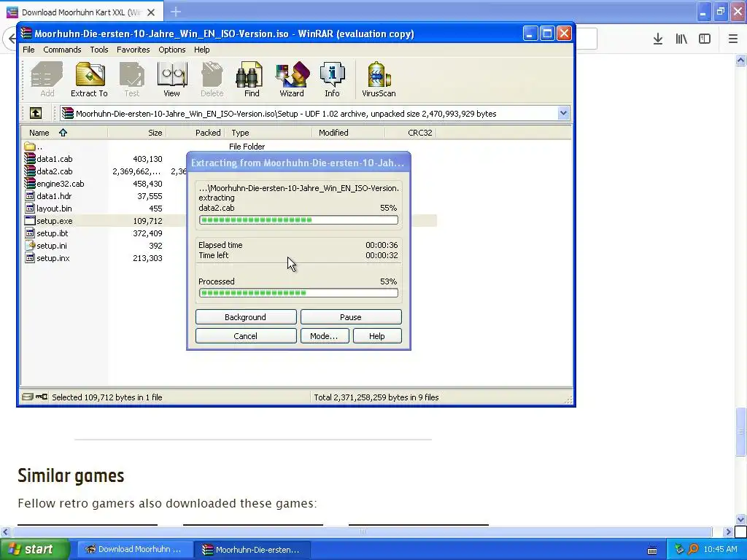Click the Add toolbar icon in WinRAR
747x560 pixels.
pyautogui.click(x=47, y=79)
